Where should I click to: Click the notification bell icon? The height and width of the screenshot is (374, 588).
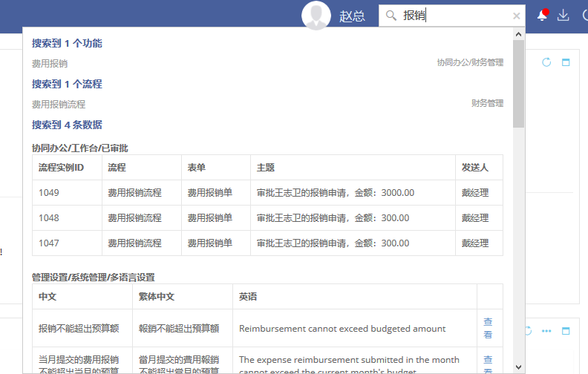pos(542,16)
